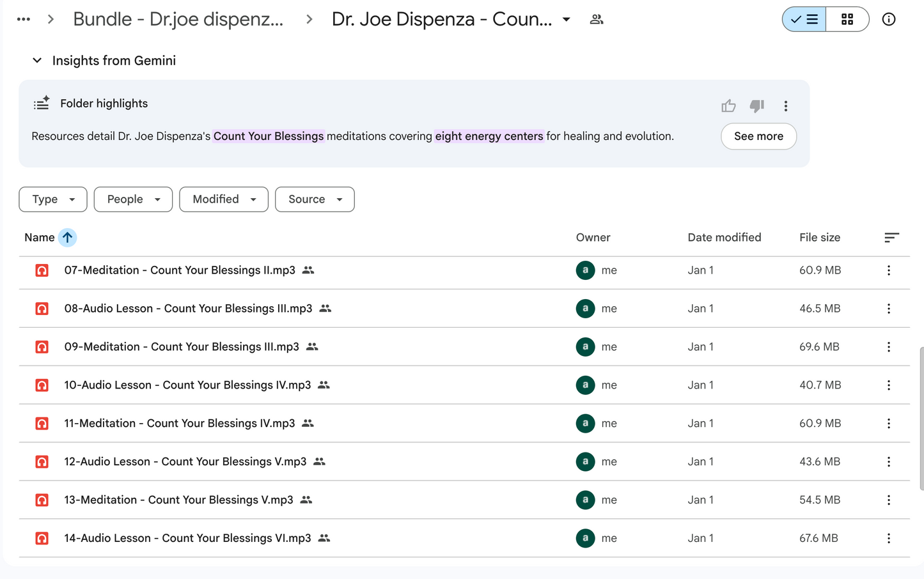Open the Modified filter dropdown
924x579 pixels.
[x=224, y=199]
